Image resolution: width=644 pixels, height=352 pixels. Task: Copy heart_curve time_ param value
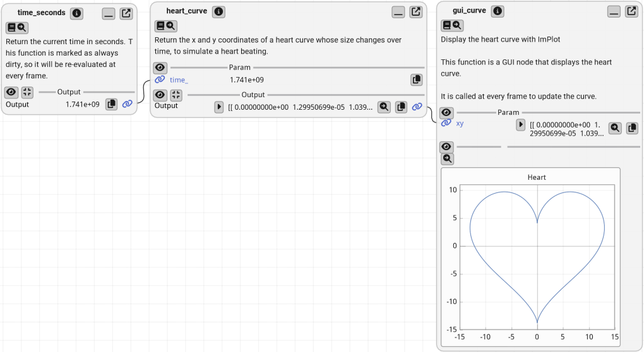click(416, 79)
